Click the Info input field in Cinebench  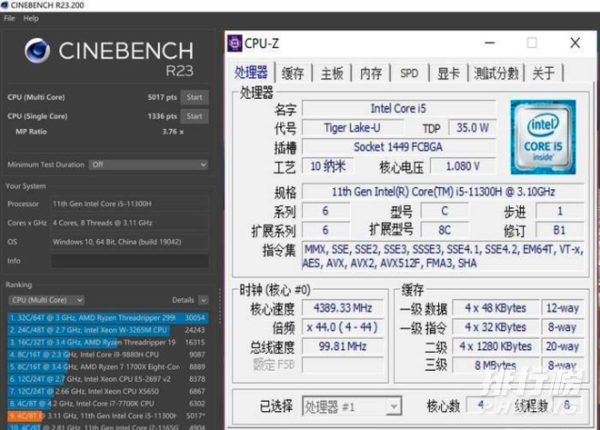pos(130,261)
